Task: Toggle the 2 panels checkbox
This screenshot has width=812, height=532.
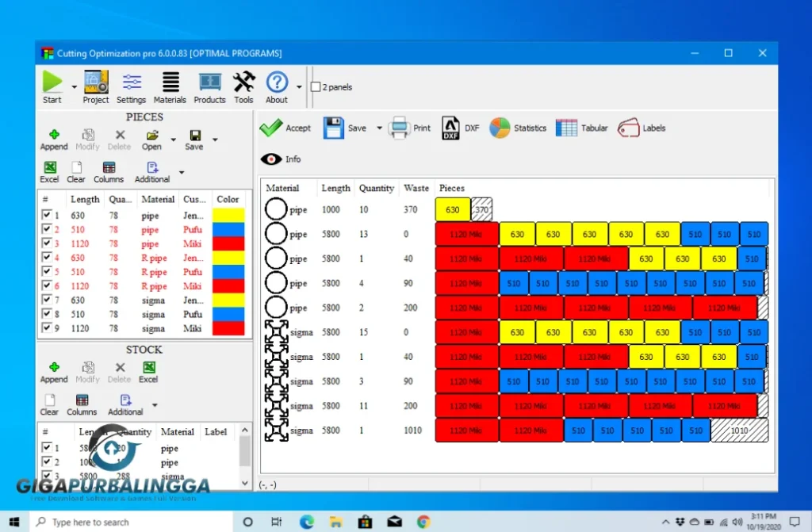Action: click(x=316, y=87)
